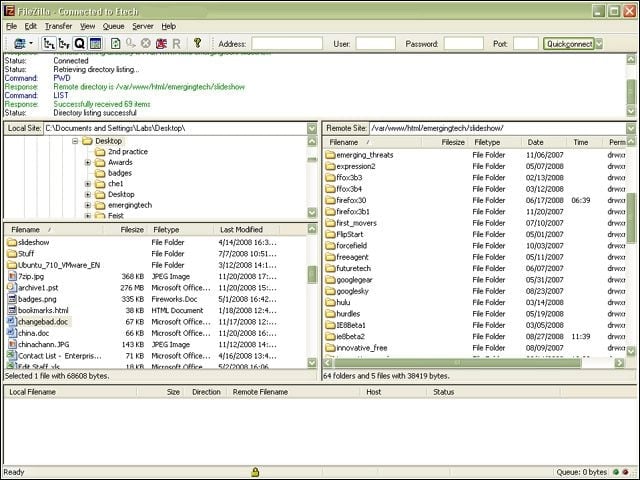Expand the nested Desktop subfolder node

click(x=88, y=195)
